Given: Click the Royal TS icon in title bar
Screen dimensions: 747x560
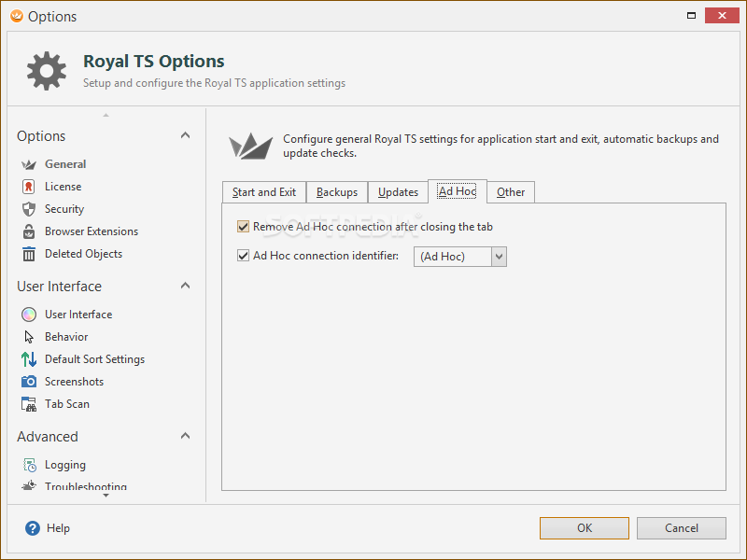Looking at the screenshot, I should [x=17, y=16].
